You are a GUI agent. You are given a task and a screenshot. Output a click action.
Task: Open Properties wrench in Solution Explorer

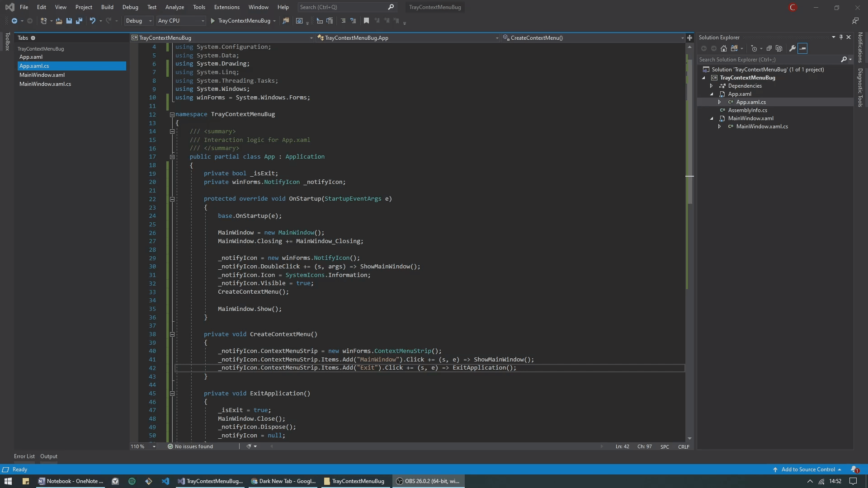792,48
